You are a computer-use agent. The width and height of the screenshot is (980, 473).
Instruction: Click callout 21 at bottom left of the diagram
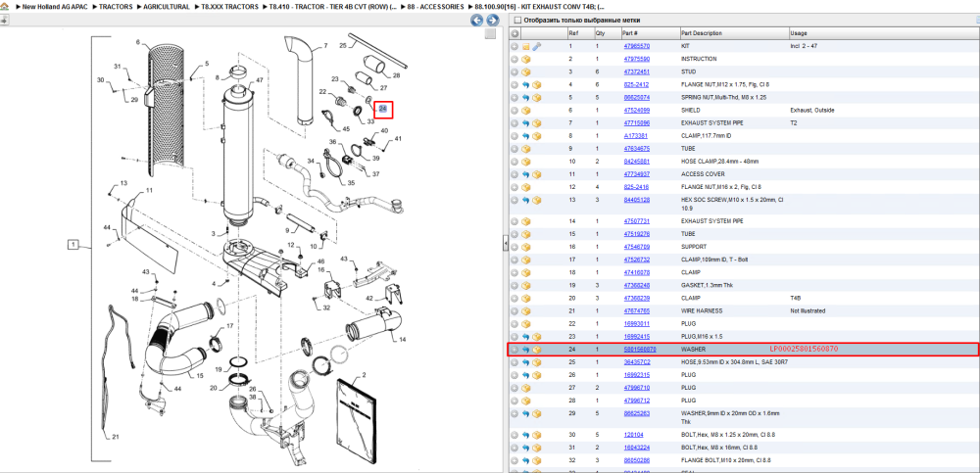pos(115,436)
